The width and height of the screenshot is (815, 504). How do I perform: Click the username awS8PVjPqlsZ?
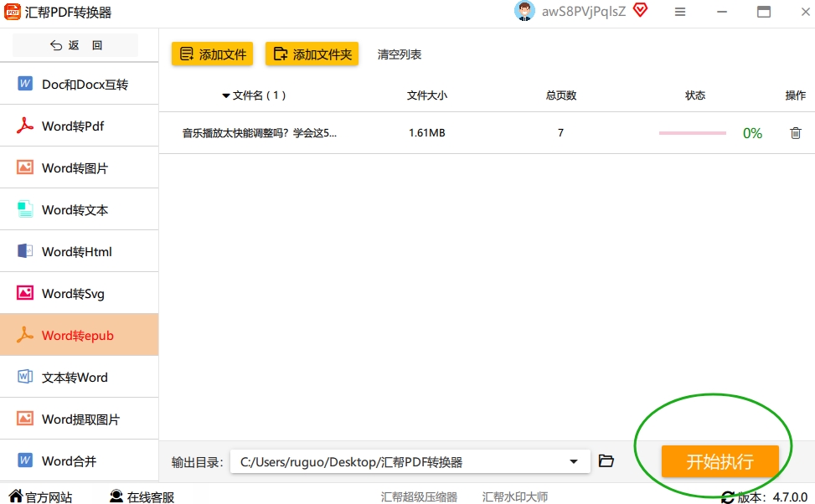pos(584,12)
